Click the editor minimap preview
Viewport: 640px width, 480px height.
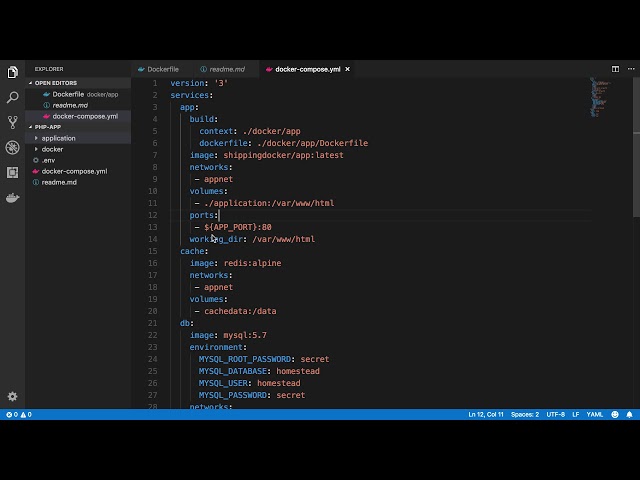[x=600, y=97]
